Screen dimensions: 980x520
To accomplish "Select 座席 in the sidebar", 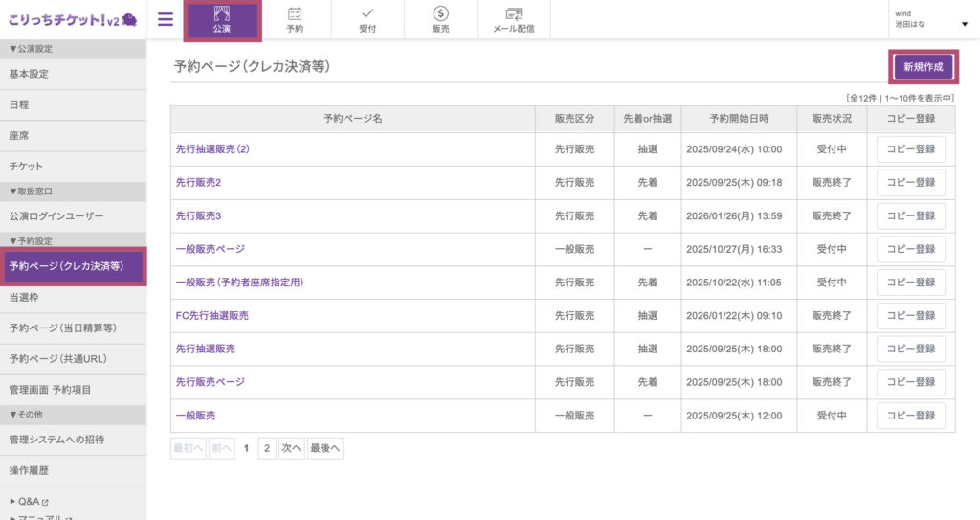I will pyautogui.click(x=19, y=136).
